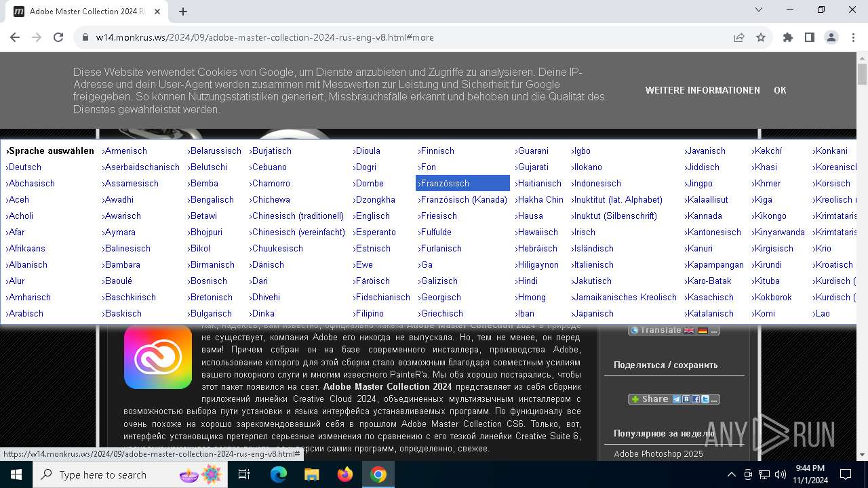Select Chinesisch (vereinfacht) language
Viewport: 868px width, 488px height.
(x=297, y=232)
